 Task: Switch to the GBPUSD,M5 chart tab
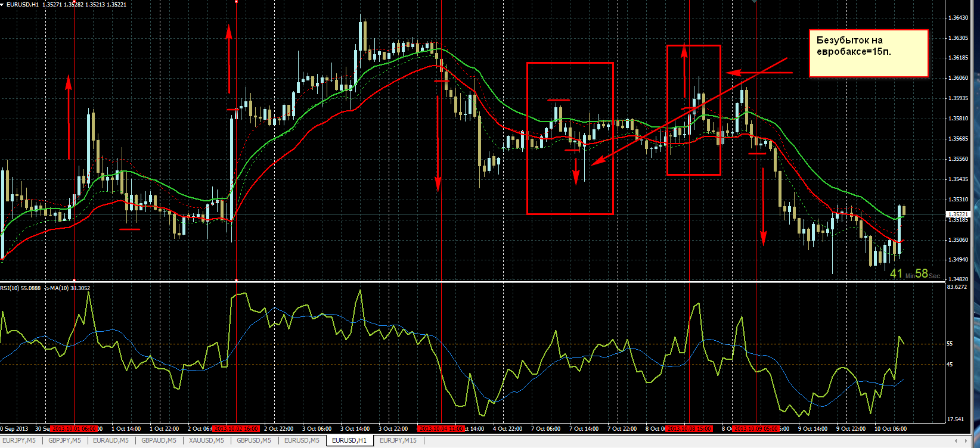pos(254,441)
